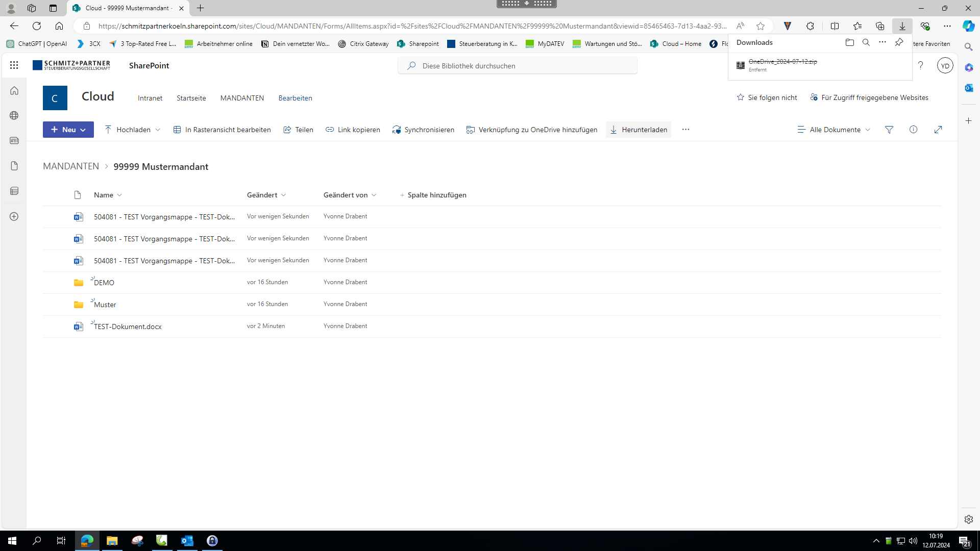The height and width of the screenshot is (551, 980).
Task: Open the TEST-Dokument.docx file
Action: click(x=128, y=327)
